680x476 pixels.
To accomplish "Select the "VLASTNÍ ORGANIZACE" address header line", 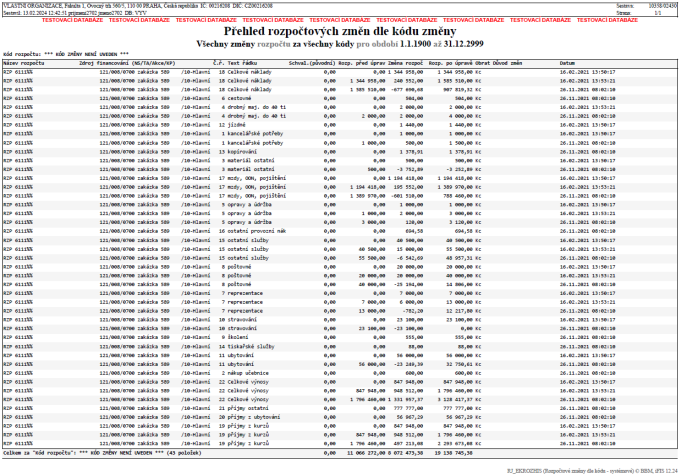I will coord(138,6).
